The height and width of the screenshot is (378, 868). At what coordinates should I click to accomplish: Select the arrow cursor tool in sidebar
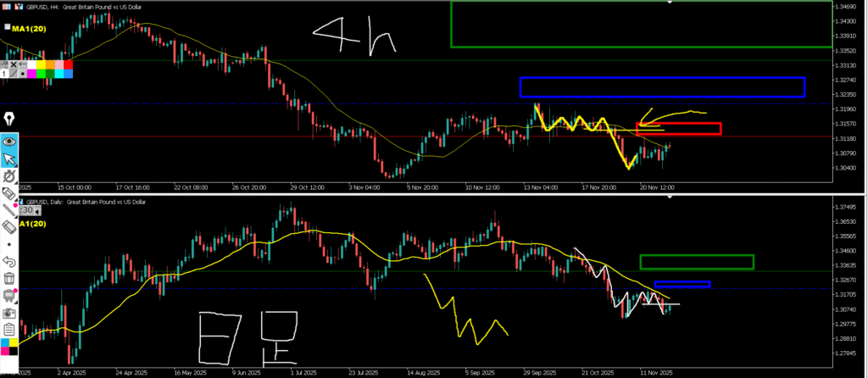click(9, 158)
